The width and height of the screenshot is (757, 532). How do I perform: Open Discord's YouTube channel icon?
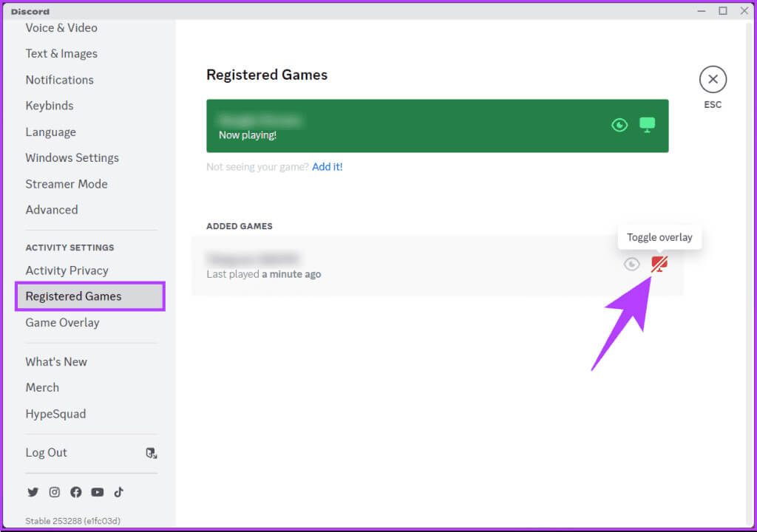pyautogui.click(x=97, y=492)
